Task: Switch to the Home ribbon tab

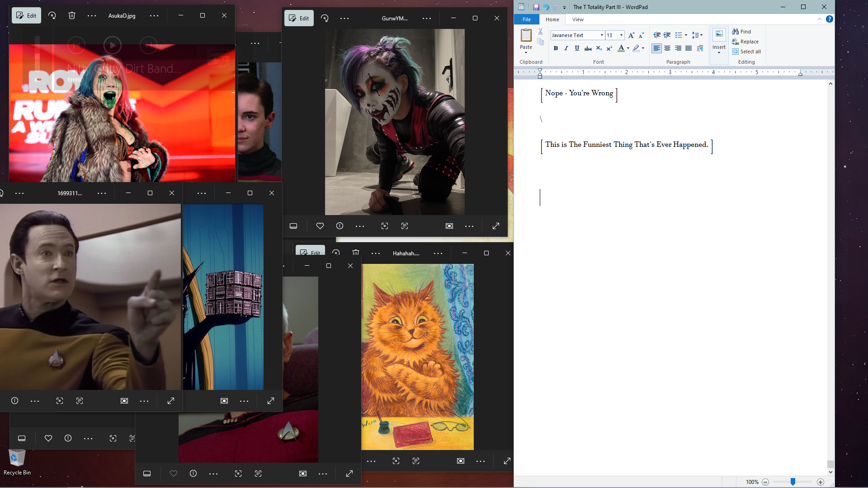Action: (x=552, y=19)
